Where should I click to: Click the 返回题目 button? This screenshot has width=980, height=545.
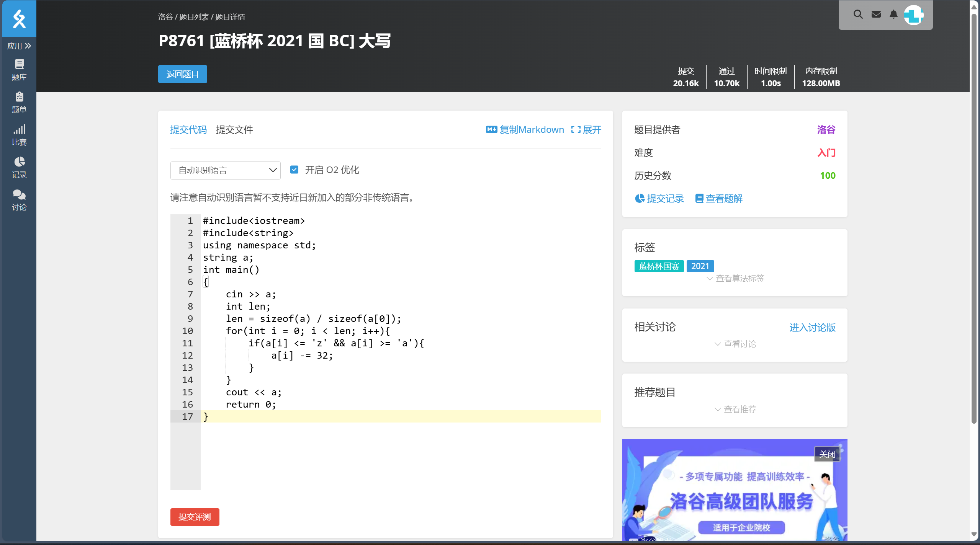[182, 74]
